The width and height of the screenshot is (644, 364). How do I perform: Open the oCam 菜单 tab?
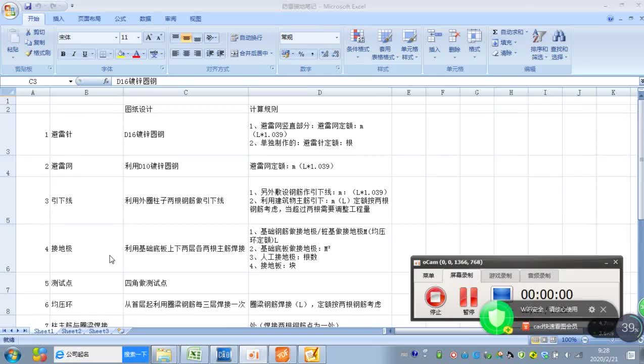tap(429, 276)
